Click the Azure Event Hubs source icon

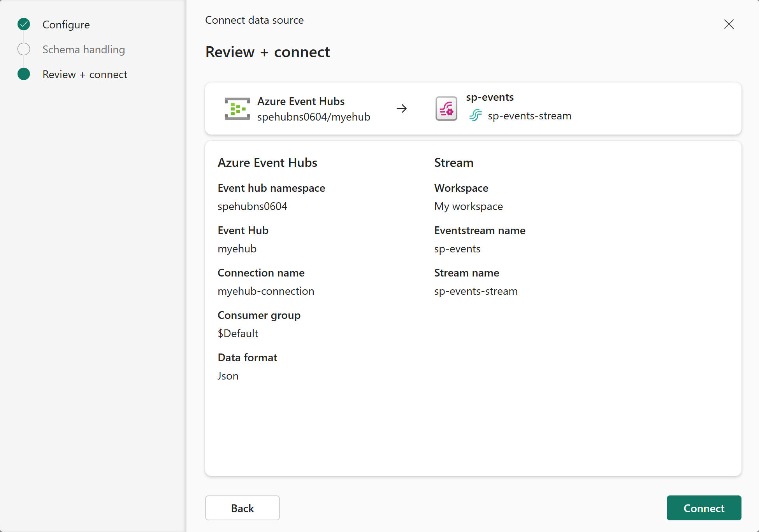click(x=237, y=108)
